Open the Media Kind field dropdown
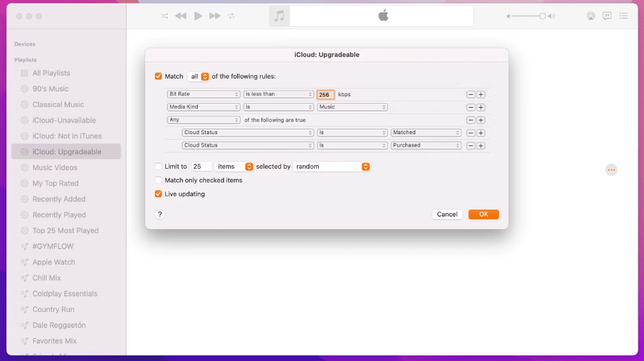 [x=203, y=107]
